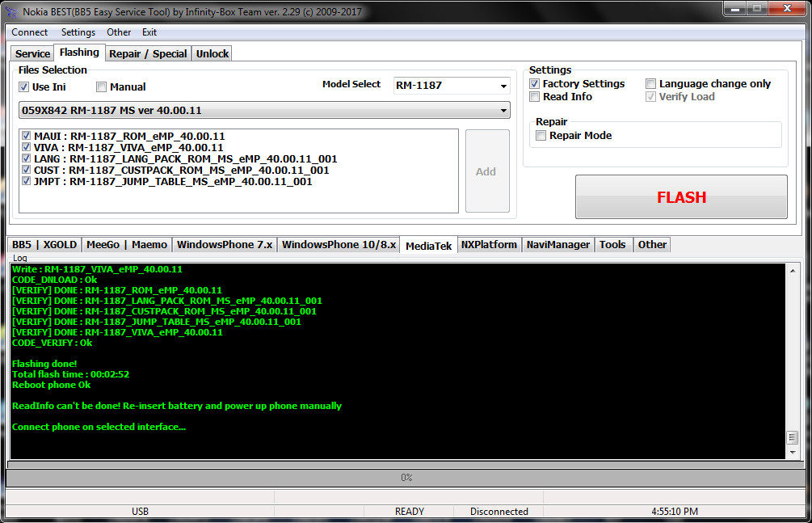The image size is (812, 523).
Task: Uncheck the MAUI ROM file entry
Action: pyautogui.click(x=27, y=136)
